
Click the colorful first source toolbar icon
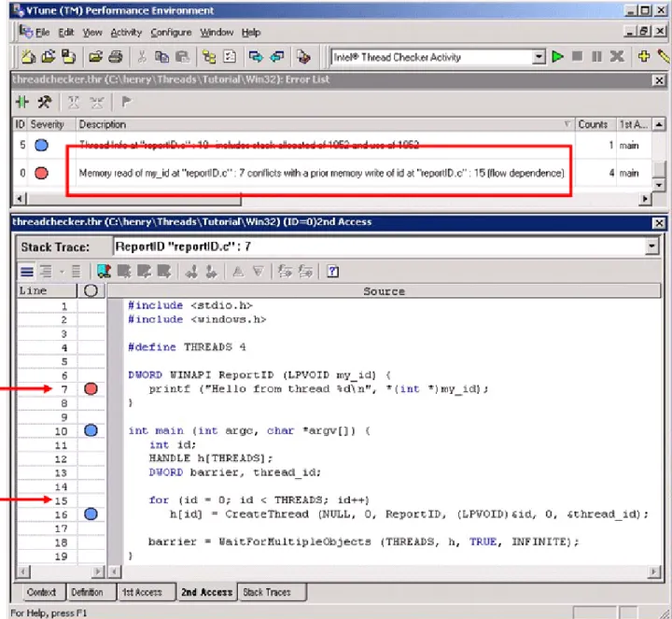pyautogui.click(x=104, y=272)
